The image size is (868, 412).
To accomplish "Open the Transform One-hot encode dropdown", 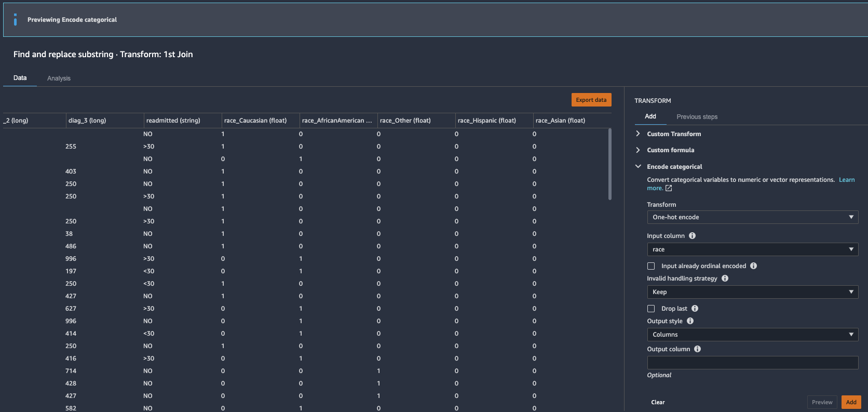I will coord(752,217).
